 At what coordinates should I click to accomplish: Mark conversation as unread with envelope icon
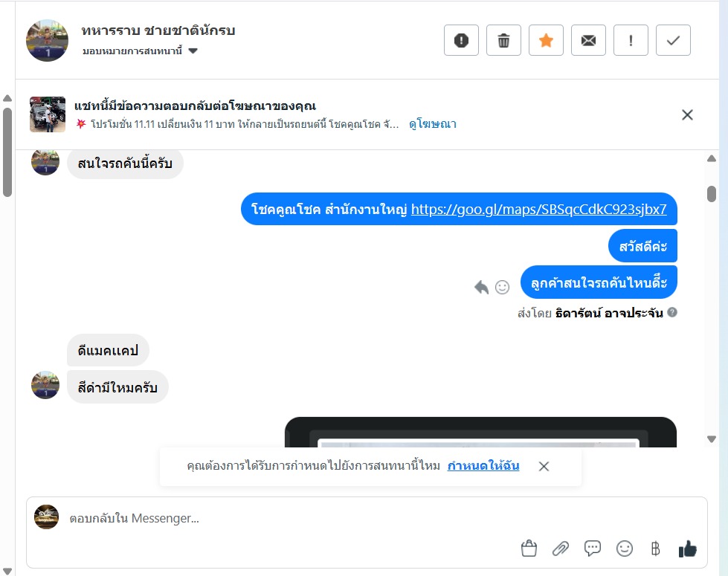588,41
